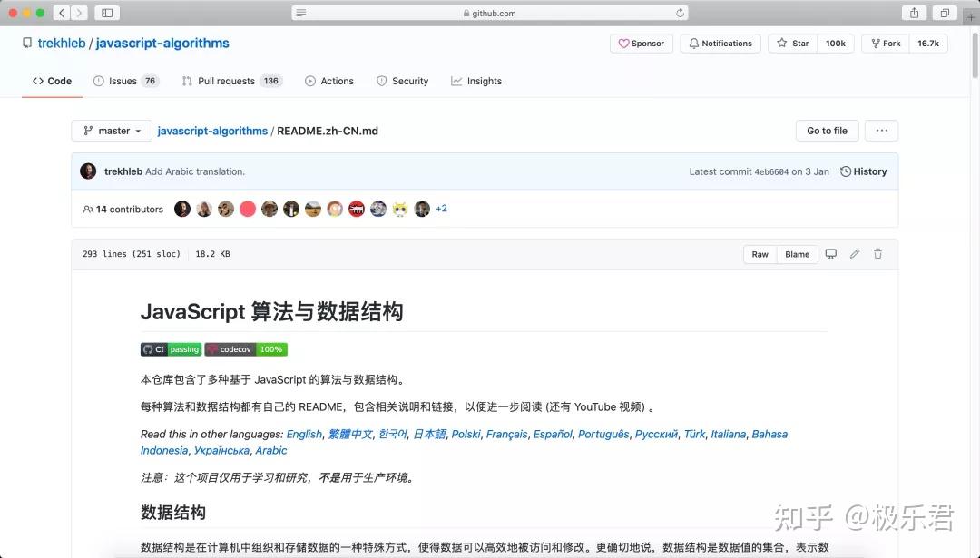Click the Sponsor heart icon
Viewport: 980px width, 558px height.
pyautogui.click(x=625, y=43)
